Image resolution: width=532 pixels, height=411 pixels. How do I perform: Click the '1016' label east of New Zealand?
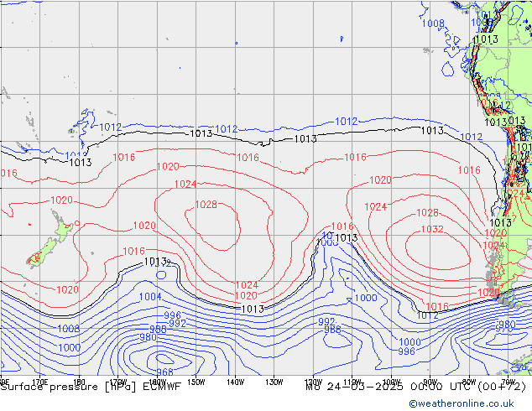[x=133, y=252]
